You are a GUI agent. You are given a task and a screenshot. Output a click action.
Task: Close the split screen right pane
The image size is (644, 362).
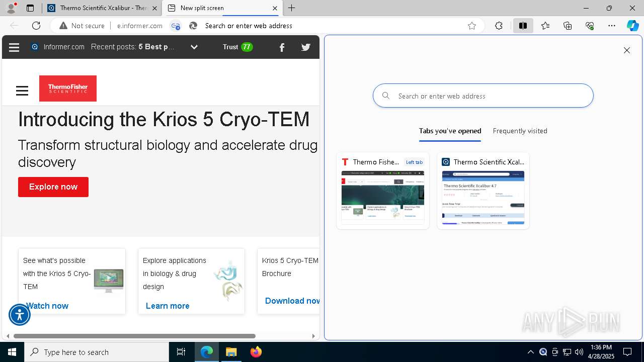tap(627, 50)
